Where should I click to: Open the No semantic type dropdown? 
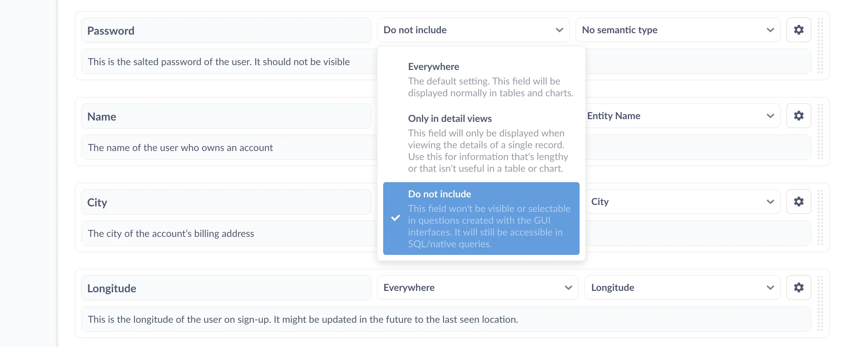click(677, 30)
